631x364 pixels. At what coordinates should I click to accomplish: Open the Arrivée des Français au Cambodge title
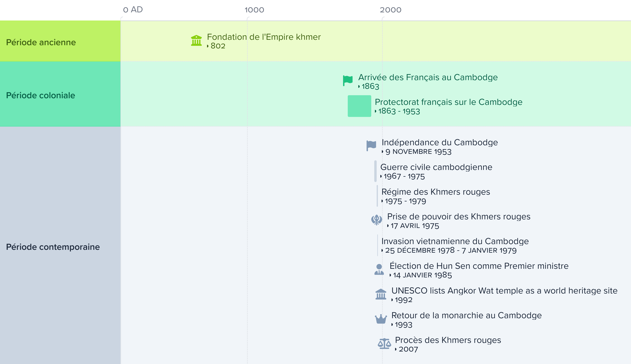(428, 77)
